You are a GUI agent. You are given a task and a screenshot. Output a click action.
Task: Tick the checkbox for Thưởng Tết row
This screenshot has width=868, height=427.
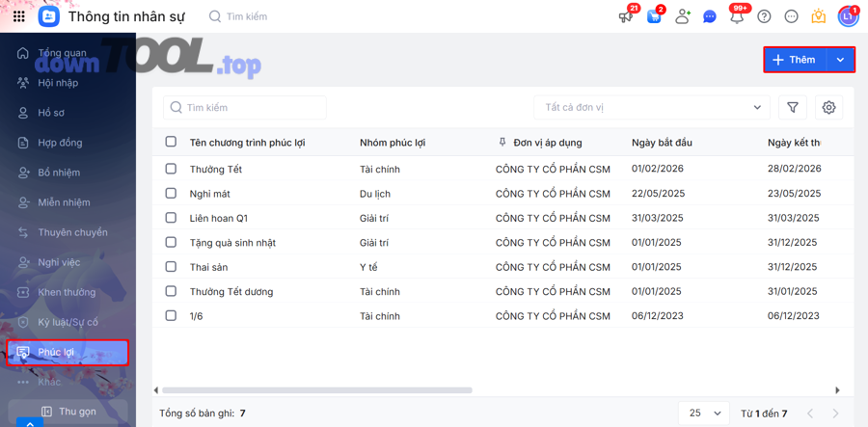(171, 169)
